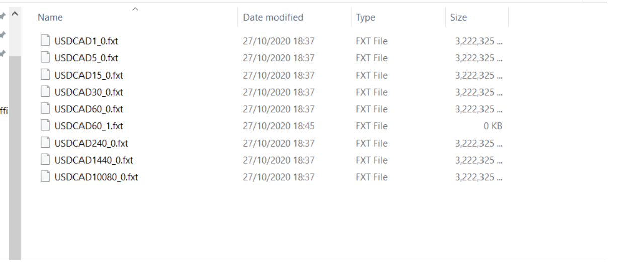The height and width of the screenshot is (270, 644).
Task: Select the USDCAD15_0.fxt file icon
Action: point(46,75)
